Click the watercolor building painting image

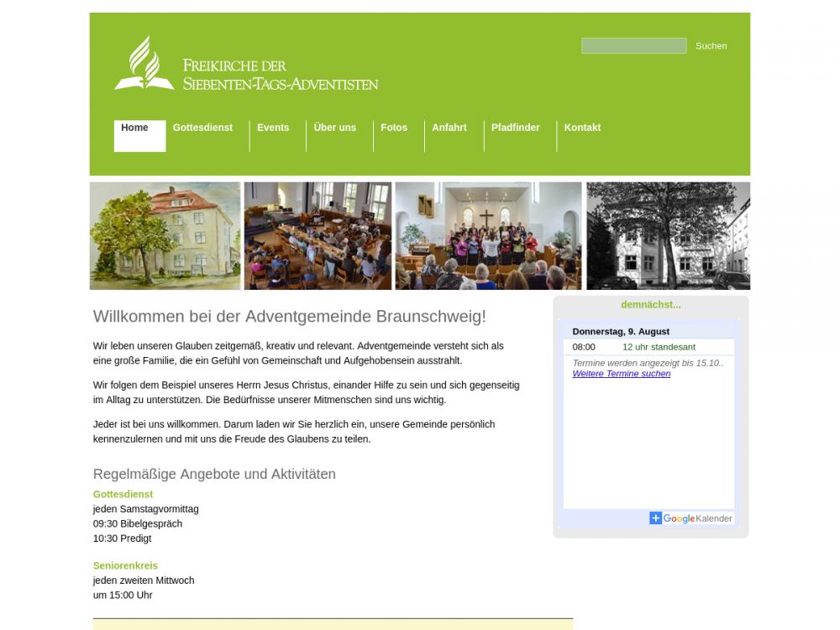tap(165, 236)
